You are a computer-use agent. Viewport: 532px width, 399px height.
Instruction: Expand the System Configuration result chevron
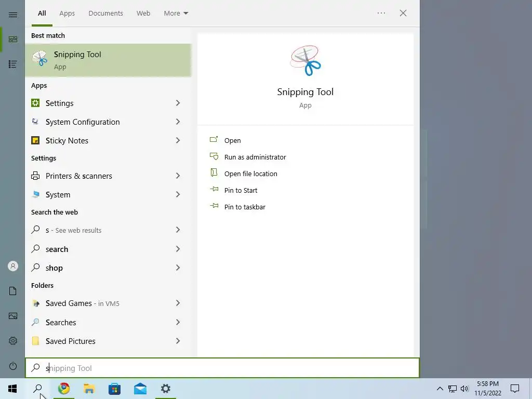pyautogui.click(x=178, y=122)
